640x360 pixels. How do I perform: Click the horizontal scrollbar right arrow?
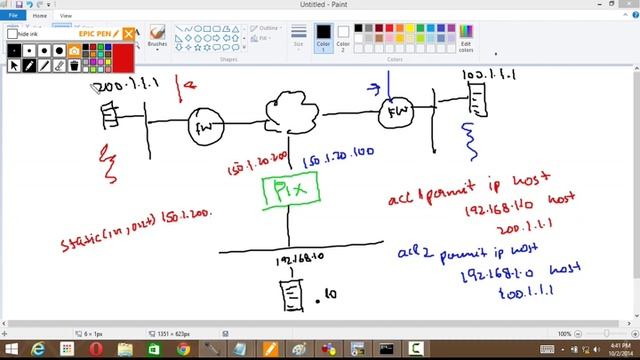pyautogui.click(x=629, y=323)
